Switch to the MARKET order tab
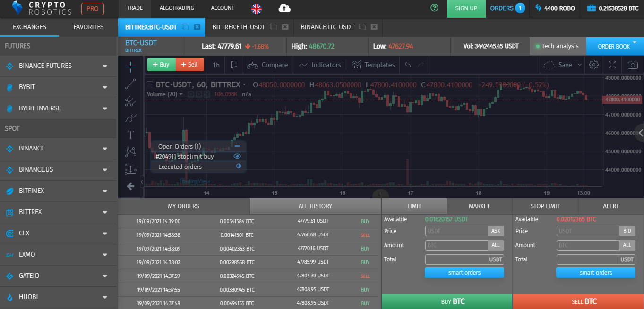644x309 pixels. pos(479,206)
